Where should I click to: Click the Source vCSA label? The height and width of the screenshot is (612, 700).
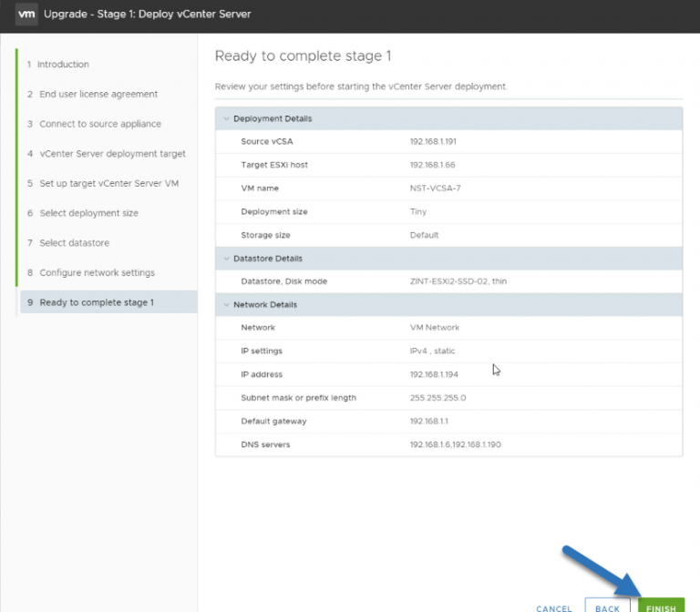(x=267, y=141)
